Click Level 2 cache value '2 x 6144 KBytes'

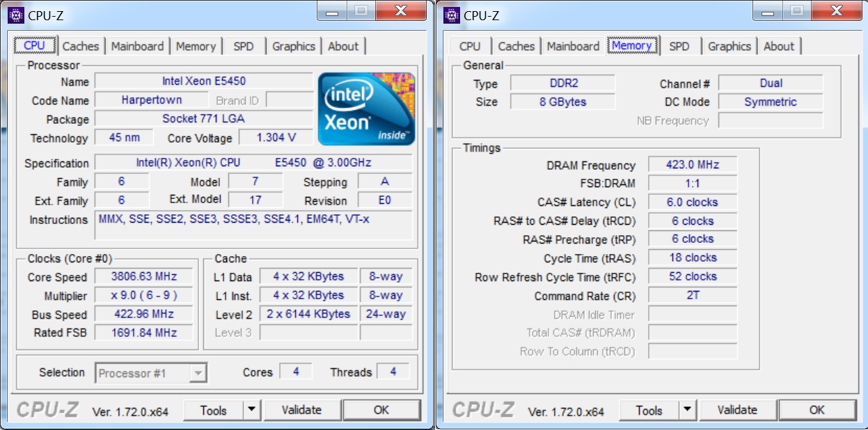click(308, 314)
